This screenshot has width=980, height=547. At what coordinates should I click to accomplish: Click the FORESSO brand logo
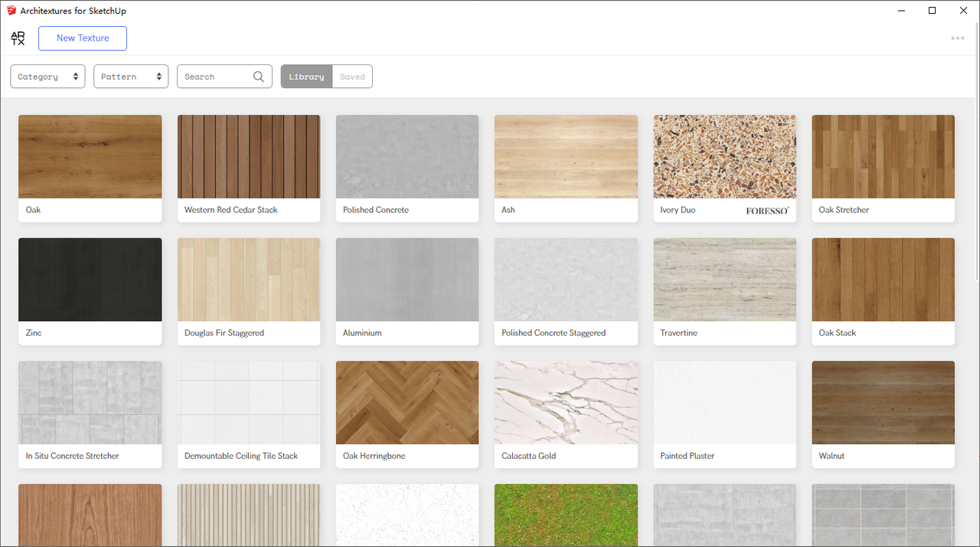click(x=767, y=210)
